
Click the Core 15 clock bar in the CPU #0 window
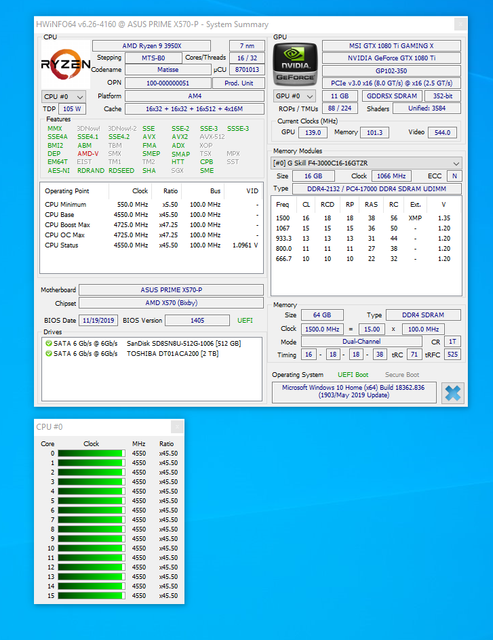pos(91,596)
